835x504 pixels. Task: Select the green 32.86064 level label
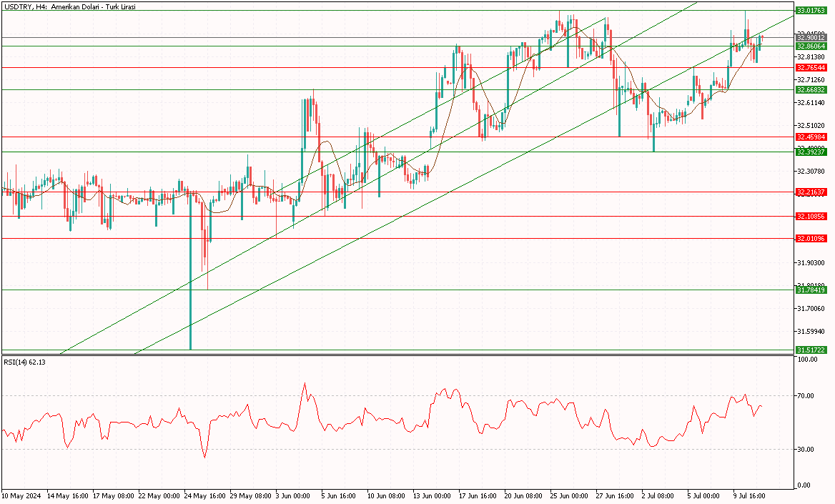[811, 46]
